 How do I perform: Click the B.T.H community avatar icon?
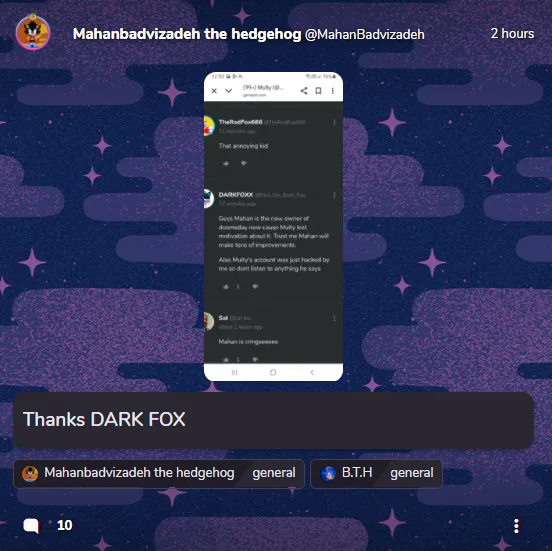[328, 473]
